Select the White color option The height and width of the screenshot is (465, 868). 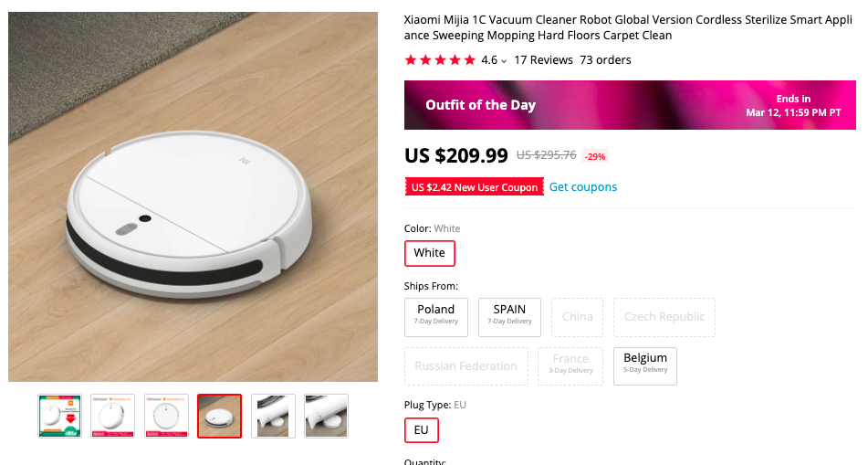(x=429, y=253)
